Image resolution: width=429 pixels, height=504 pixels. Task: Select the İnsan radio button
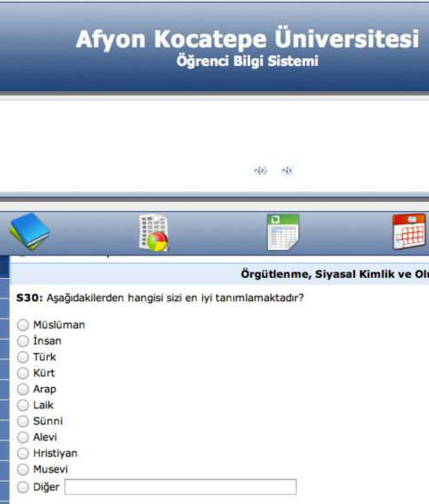(23, 341)
